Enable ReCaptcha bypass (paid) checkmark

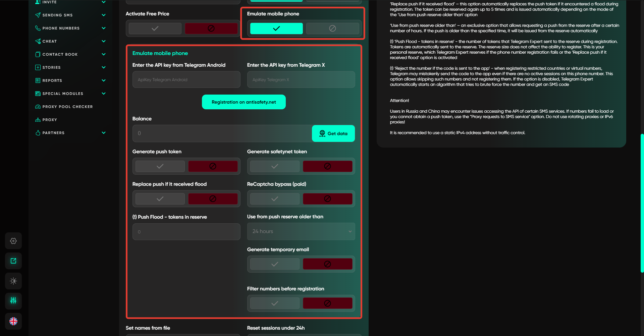coord(275,199)
